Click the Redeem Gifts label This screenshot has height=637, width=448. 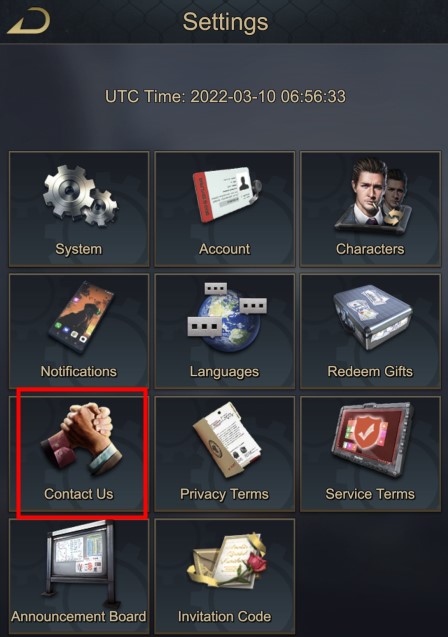tap(370, 371)
